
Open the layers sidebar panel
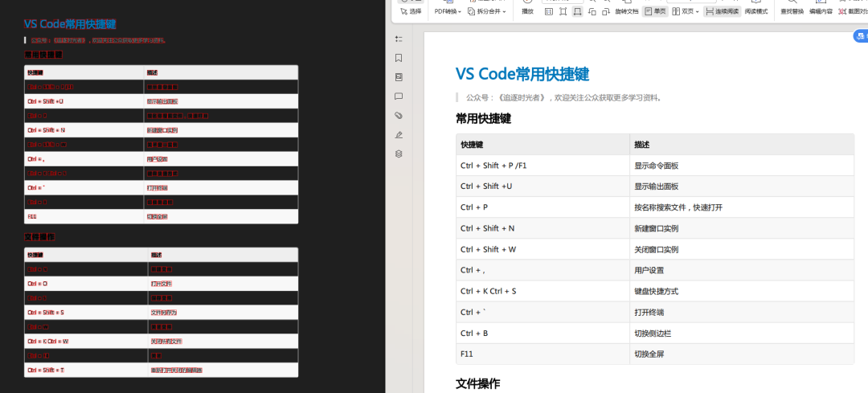pos(399,154)
